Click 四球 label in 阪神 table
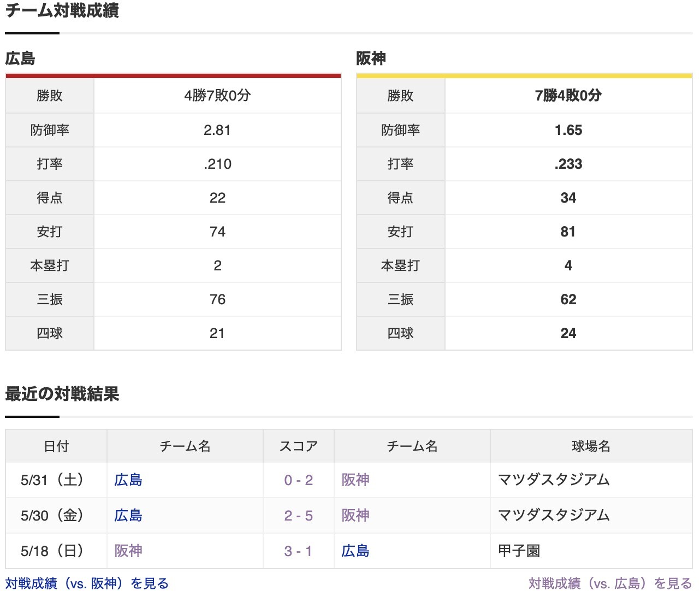 pos(401,333)
